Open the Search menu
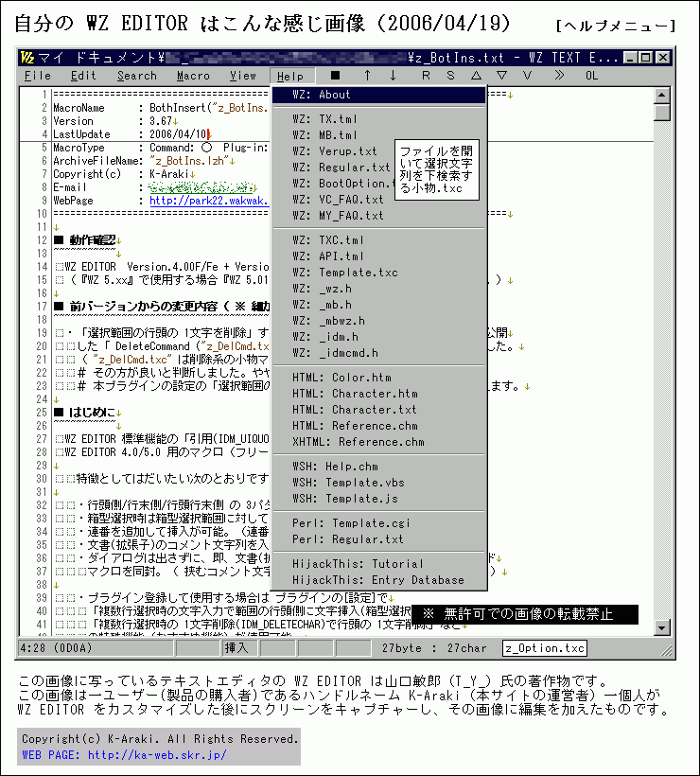The width and height of the screenshot is (700, 776). coord(137,76)
